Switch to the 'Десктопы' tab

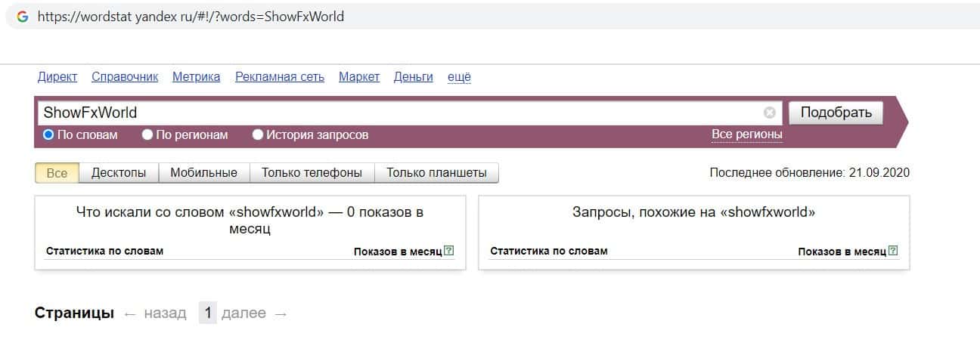(x=119, y=173)
